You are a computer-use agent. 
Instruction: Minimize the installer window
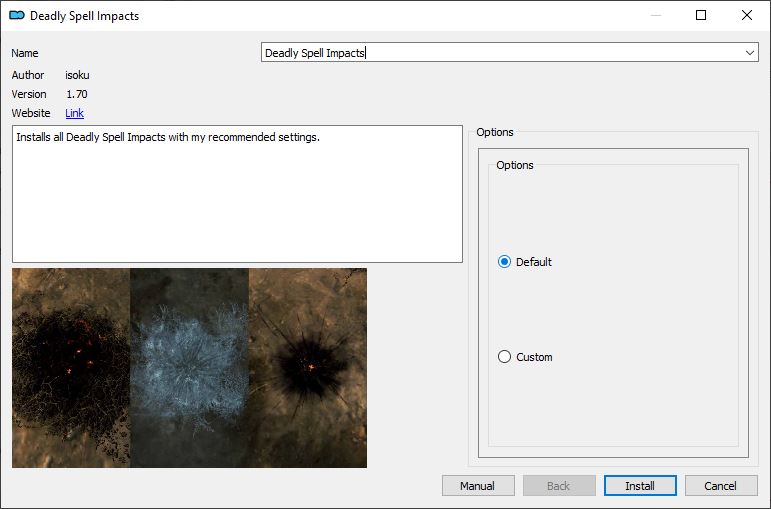[655, 15]
